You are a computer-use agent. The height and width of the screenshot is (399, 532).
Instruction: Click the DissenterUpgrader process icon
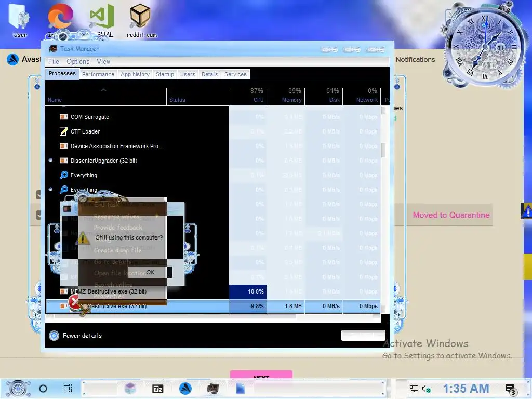point(63,161)
